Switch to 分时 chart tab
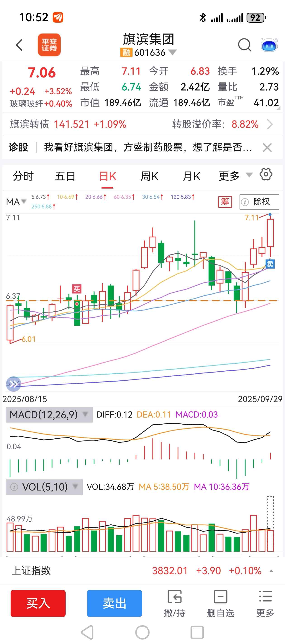This screenshot has height=644, width=285. click(x=23, y=176)
